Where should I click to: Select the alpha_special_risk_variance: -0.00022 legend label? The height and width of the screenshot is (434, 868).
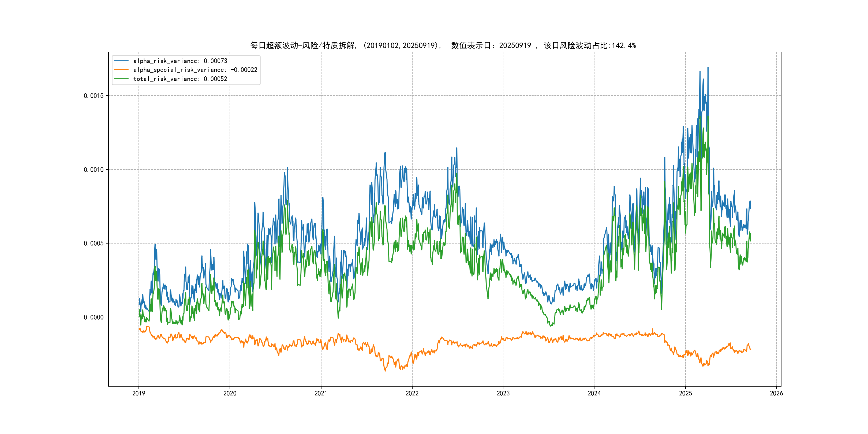click(195, 70)
